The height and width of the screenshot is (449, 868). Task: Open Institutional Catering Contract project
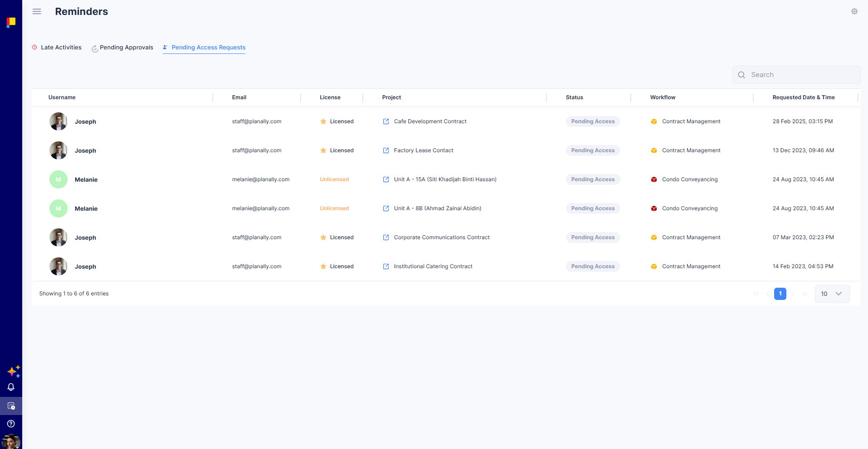[x=433, y=266]
